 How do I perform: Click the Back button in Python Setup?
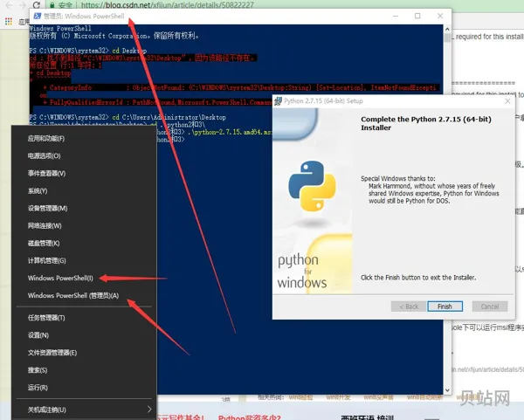click(x=409, y=306)
